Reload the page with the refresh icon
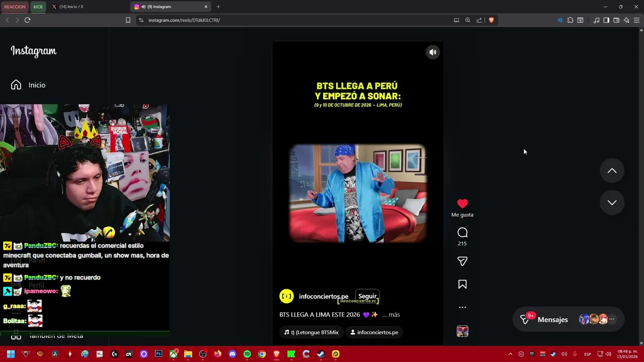Image resolution: width=644 pixels, height=362 pixels. click(x=27, y=20)
